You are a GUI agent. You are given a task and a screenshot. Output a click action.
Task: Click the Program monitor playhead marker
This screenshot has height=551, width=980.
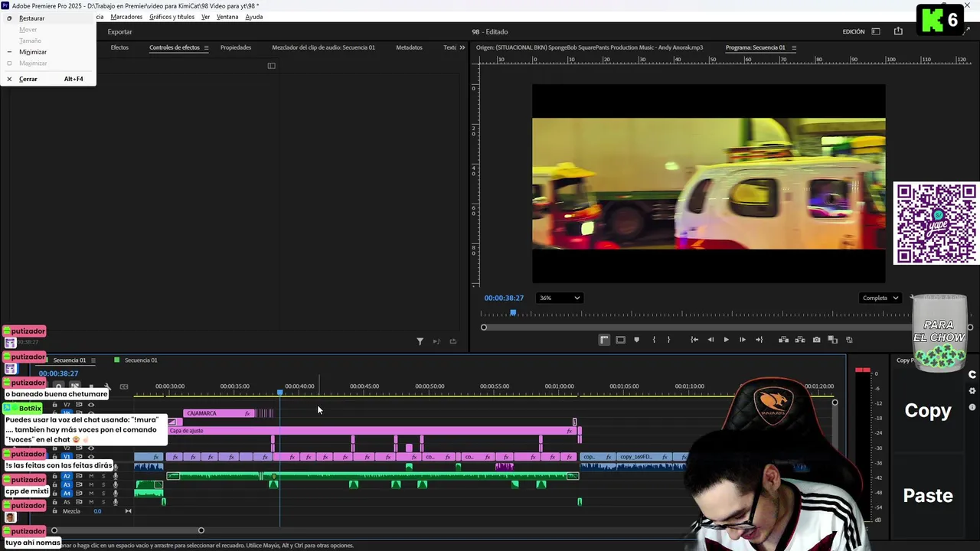[x=513, y=312]
